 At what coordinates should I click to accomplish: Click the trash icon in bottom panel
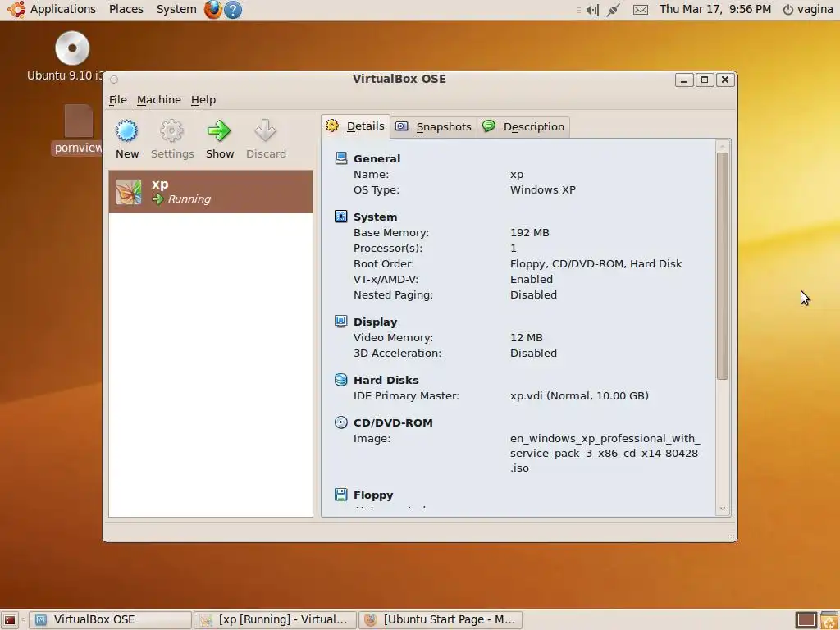pos(829,620)
